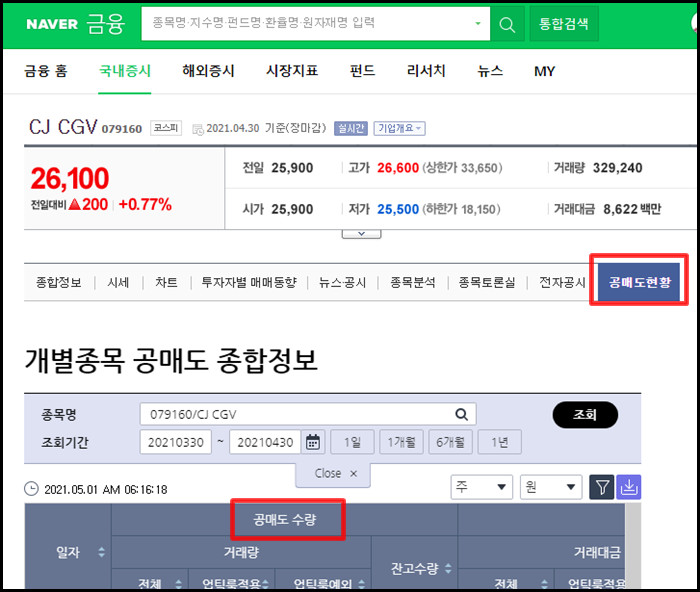Click 고가 value 26,600

pos(398,168)
